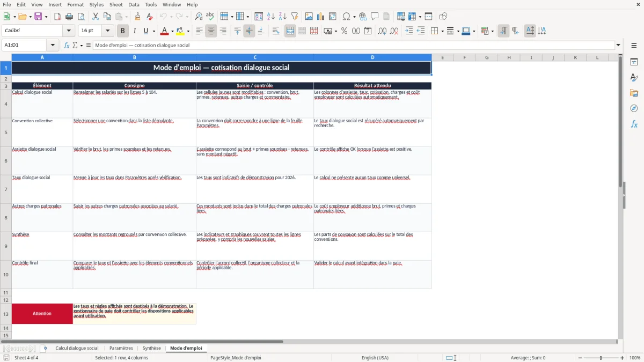Toggle Bold formatting
The image size is (644, 362).
coord(122,31)
